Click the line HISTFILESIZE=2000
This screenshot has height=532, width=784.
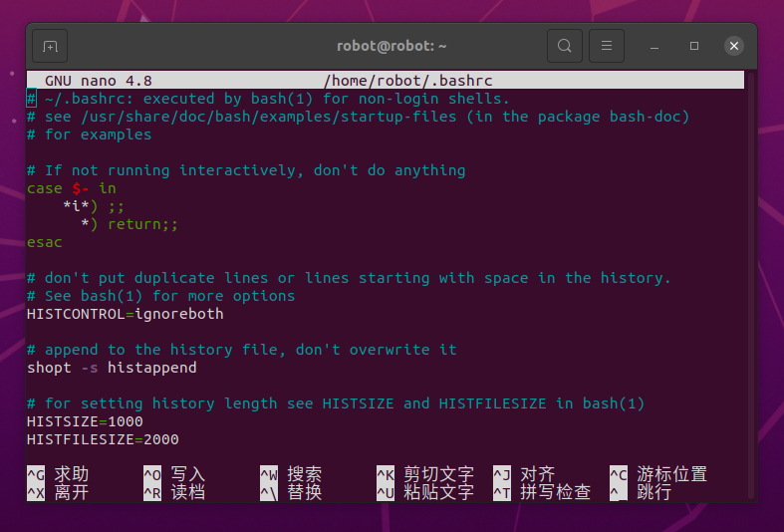[103, 439]
